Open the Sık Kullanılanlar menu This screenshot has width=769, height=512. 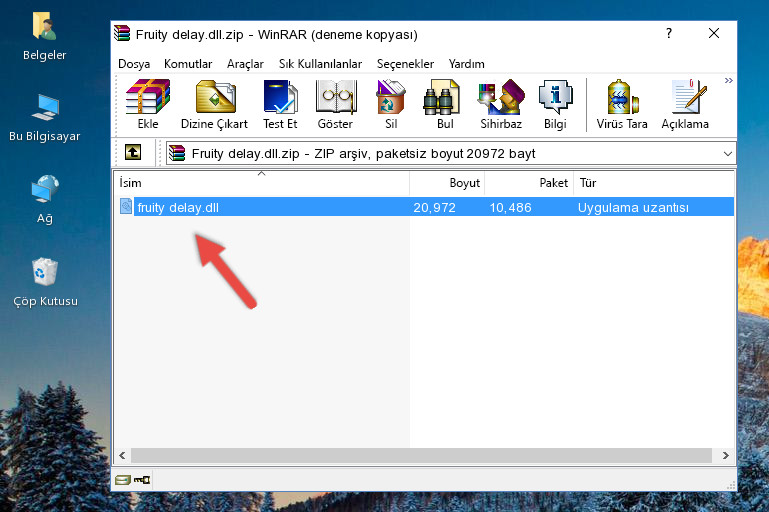click(320, 64)
